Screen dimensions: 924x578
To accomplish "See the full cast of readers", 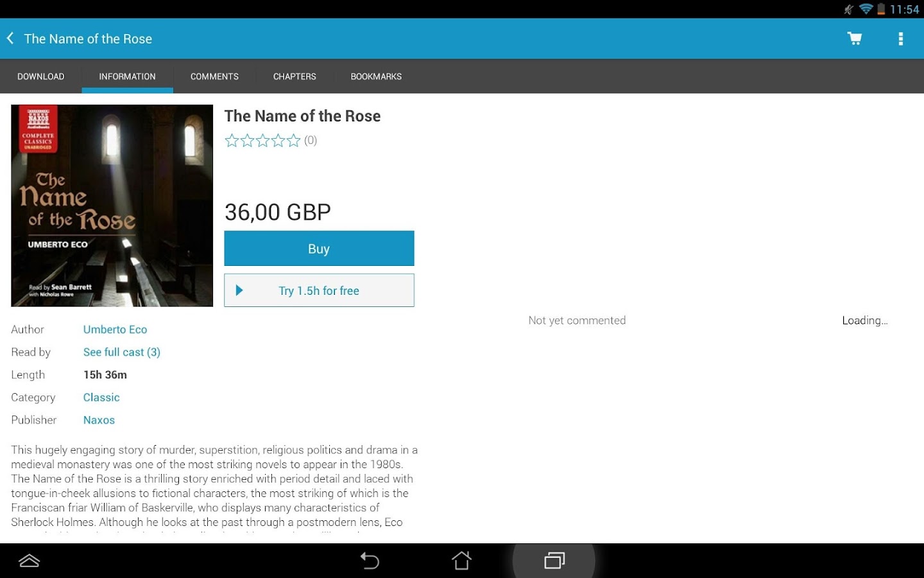I will (x=122, y=352).
